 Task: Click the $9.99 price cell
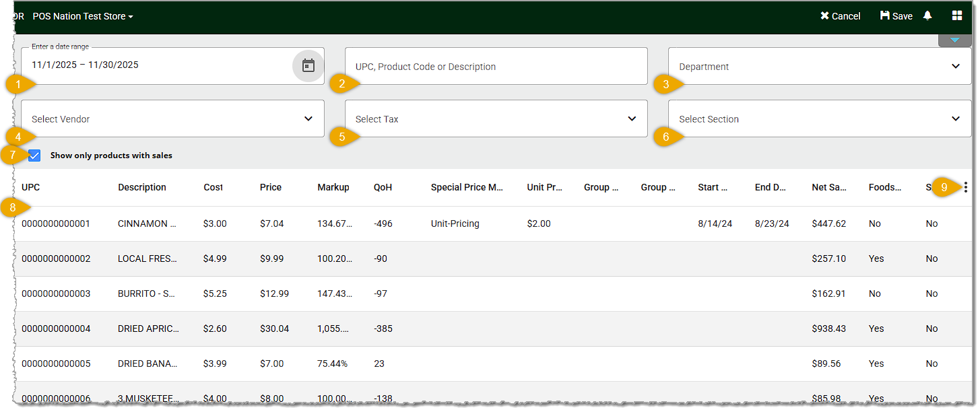271,258
